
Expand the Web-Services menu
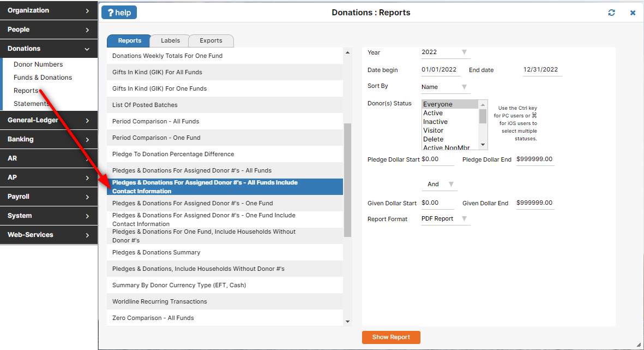click(49, 235)
